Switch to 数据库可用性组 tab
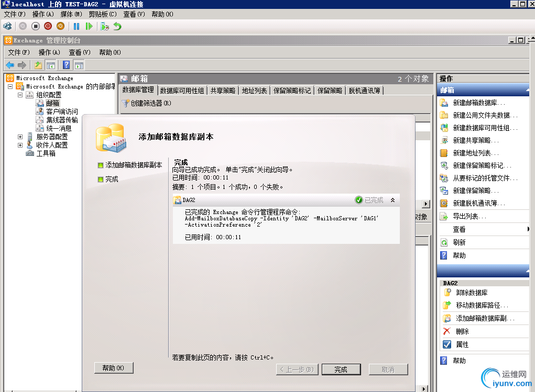Image resolution: width=535 pixels, height=392 pixels. [182, 91]
